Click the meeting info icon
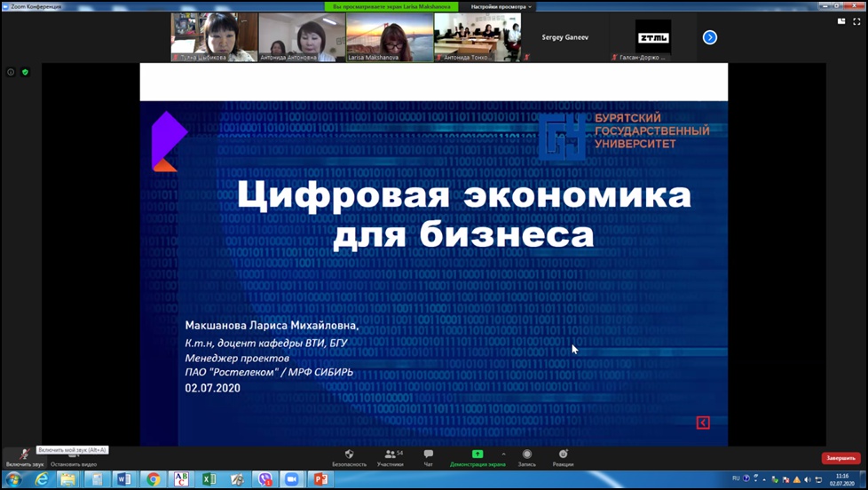 11,72
